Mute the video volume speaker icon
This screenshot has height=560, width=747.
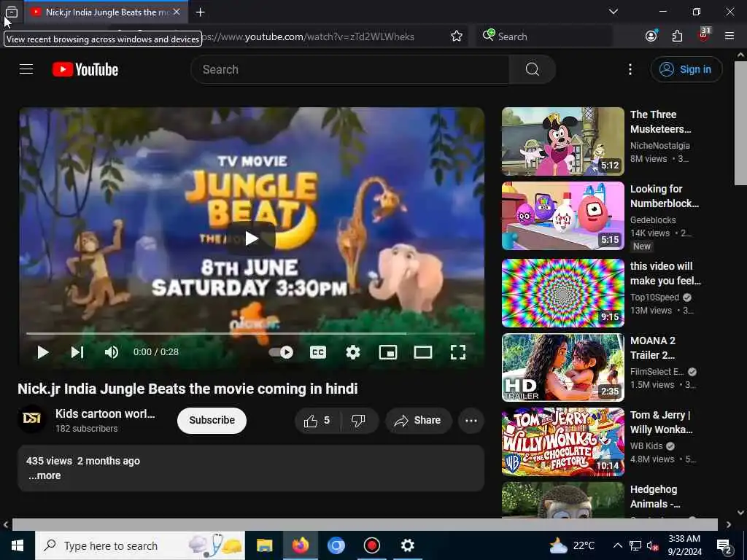click(112, 352)
